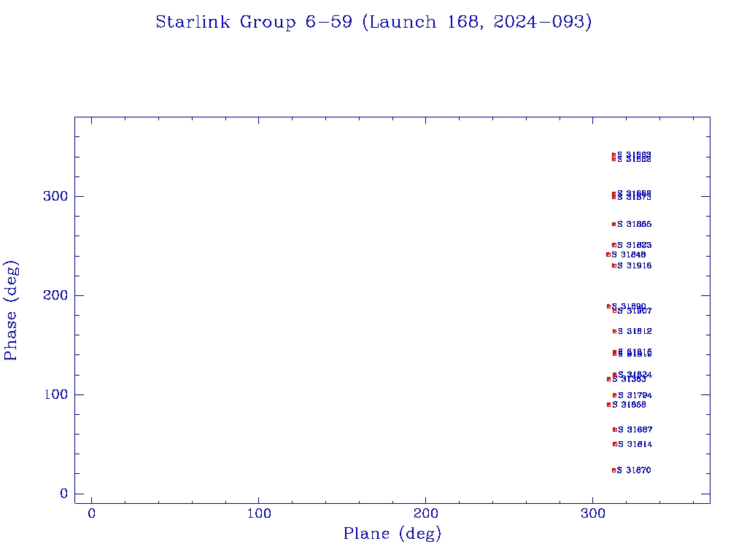This screenshot has width=747, height=560.
Task: Select the red data point for S 31812
Action: click(x=615, y=331)
